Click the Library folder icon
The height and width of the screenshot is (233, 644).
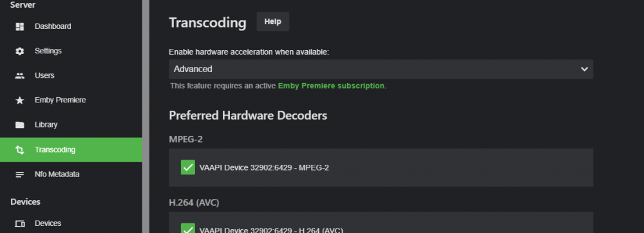(20, 125)
